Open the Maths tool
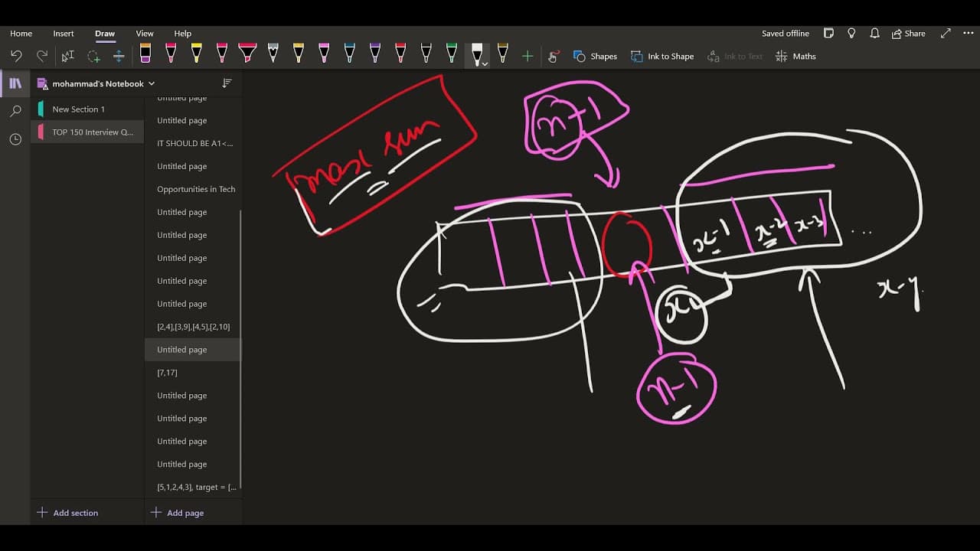 click(795, 56)
